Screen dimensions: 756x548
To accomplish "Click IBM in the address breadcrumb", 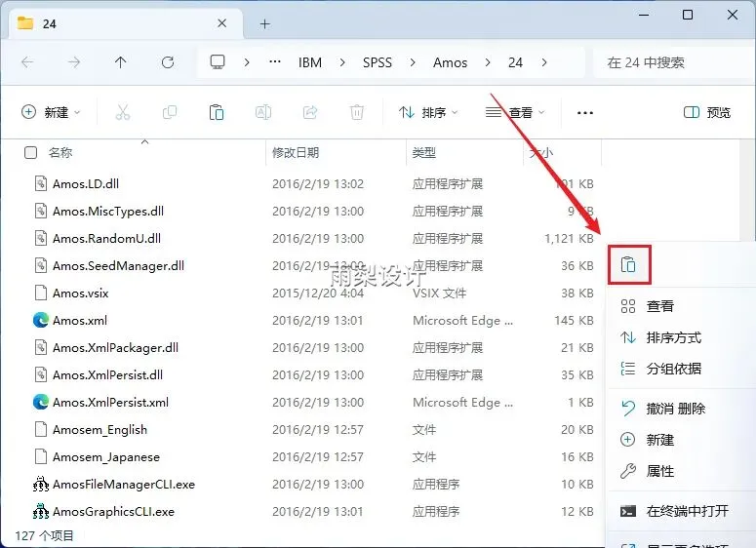I will click(x=310, y=62).
